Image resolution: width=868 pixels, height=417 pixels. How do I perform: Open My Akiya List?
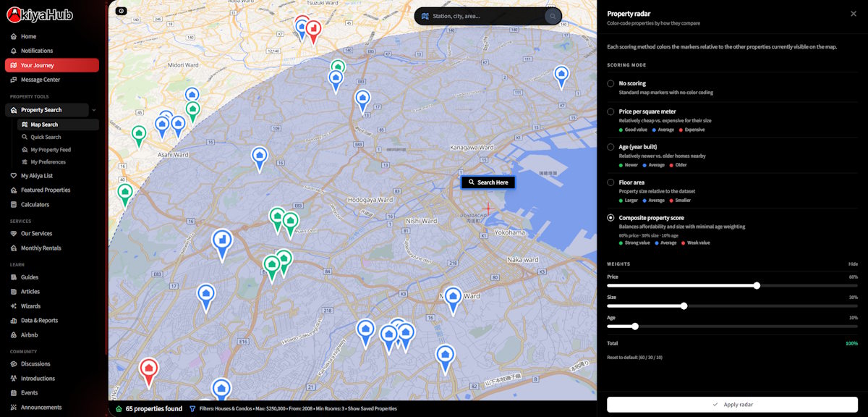click(37, 176)
